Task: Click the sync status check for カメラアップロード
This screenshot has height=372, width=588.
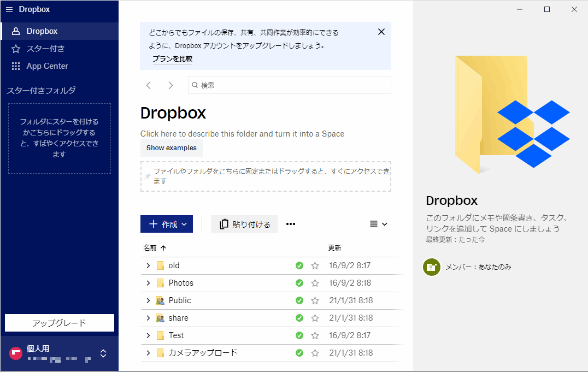Action: [x=299, y=353]
